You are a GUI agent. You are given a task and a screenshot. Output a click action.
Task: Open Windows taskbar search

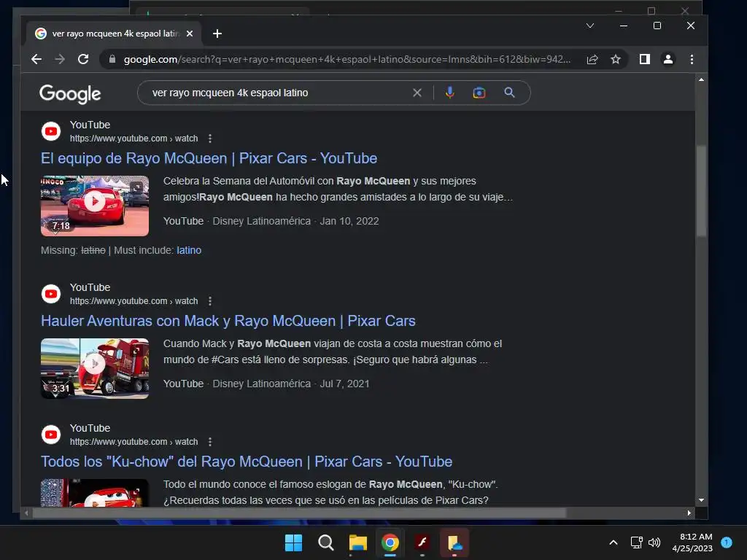tap(326, 542)
